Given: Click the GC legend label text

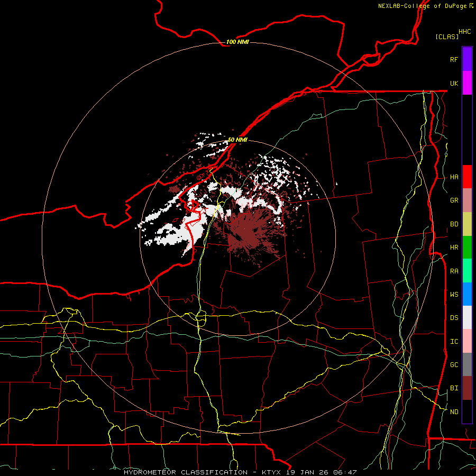Looking at the screenshot, I should 454,364.
